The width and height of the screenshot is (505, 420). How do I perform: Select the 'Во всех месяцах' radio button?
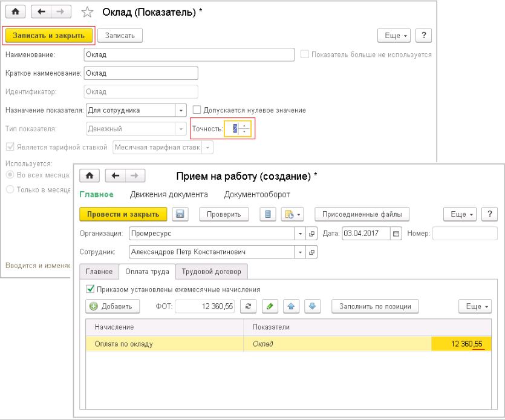pos(9,175)
